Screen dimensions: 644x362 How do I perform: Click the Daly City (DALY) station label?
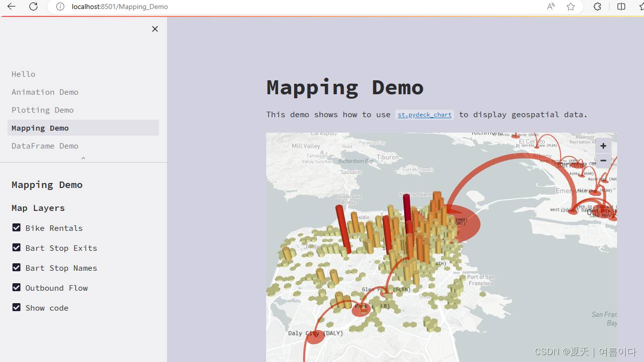[x=316, y=333]
